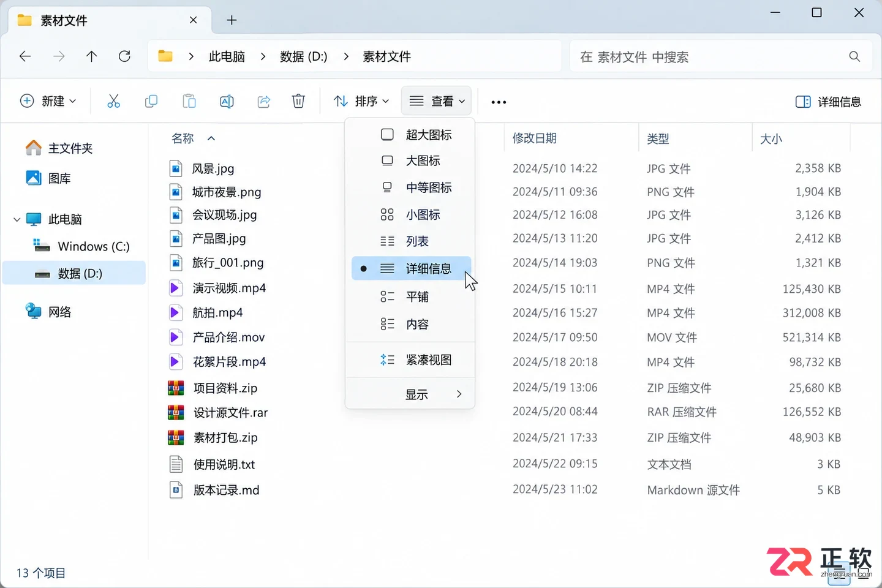Go up one folder level arrow

tap(91, 56)
